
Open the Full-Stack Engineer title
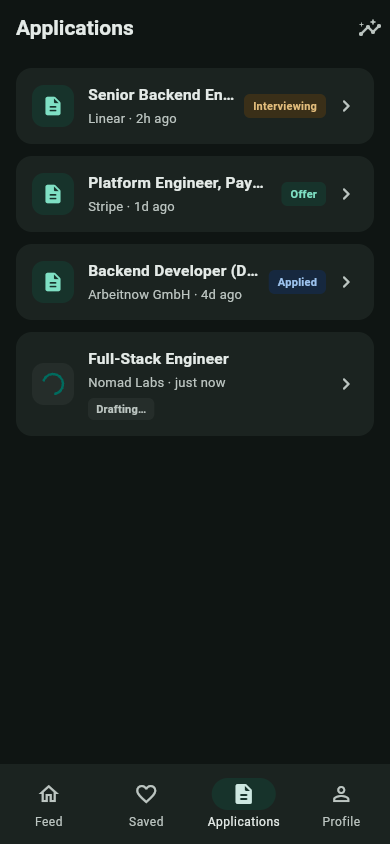(x=158, y=359)
